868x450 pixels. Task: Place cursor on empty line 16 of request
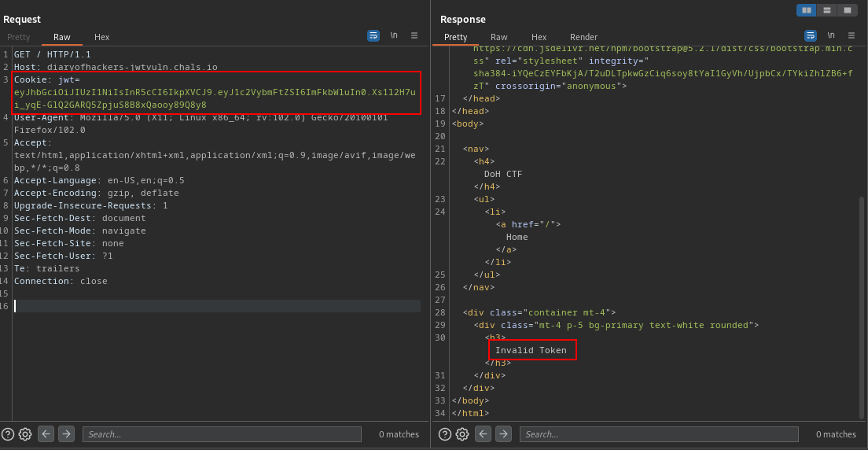[x=217, y=306]
